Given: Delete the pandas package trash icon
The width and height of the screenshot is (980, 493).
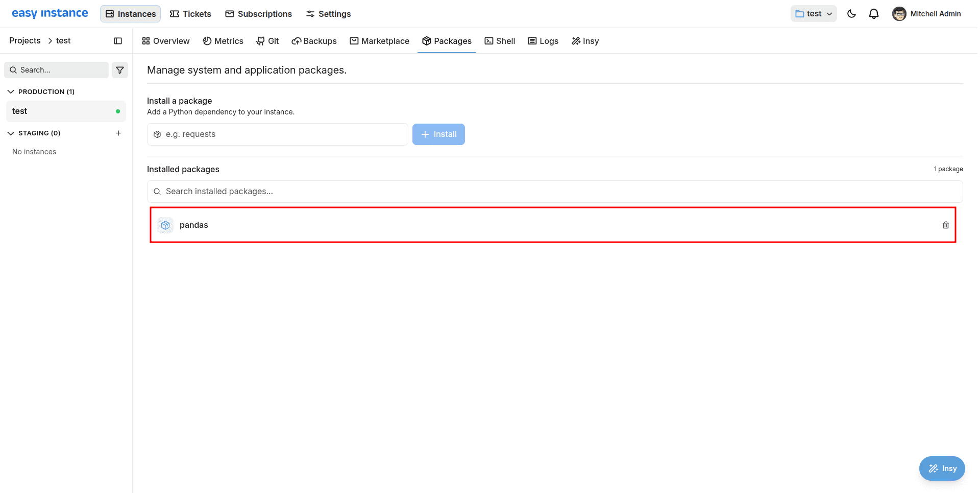Looking at the screenshot, I should pyautogui.click(x=946, y=225).
